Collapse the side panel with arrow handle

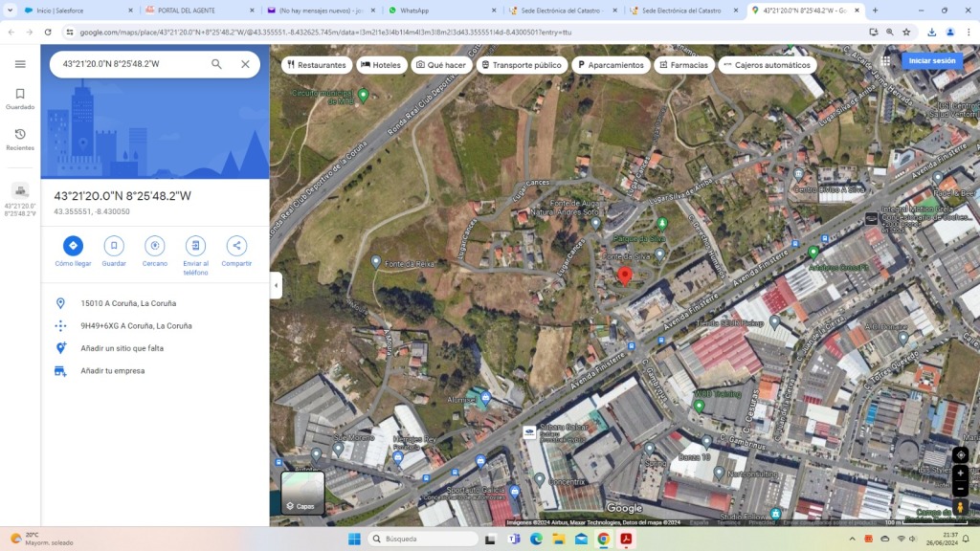(276, 285)
